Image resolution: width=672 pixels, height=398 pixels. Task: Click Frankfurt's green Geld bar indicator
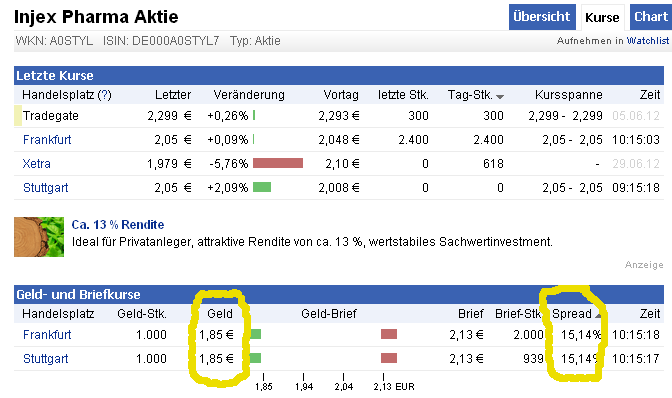pyautogui.click(x=255, y=334)
